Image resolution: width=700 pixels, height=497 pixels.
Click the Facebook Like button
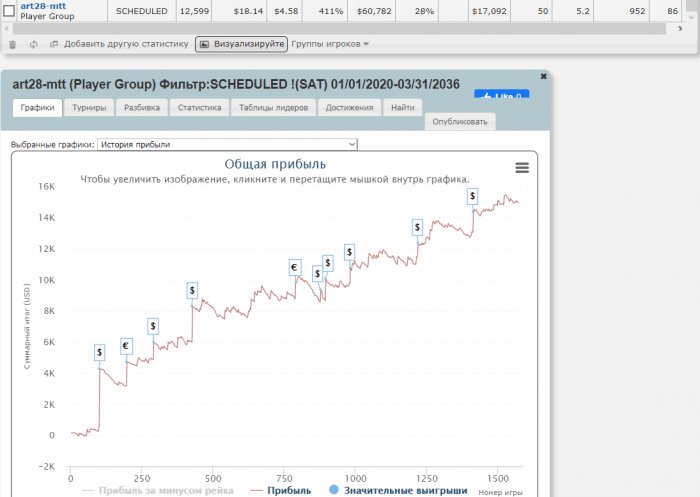click(x=501, y=94)
